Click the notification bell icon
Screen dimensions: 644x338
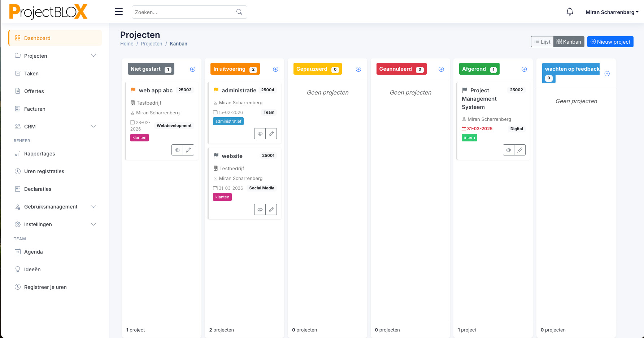click(570, 12)
